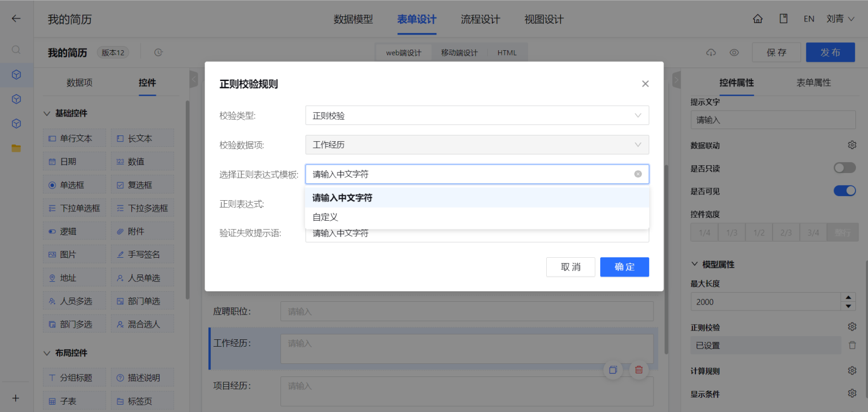This screenshot has height=412, width=868.
Task: Delete the 工作经历 field
Action: pos(639,370)
